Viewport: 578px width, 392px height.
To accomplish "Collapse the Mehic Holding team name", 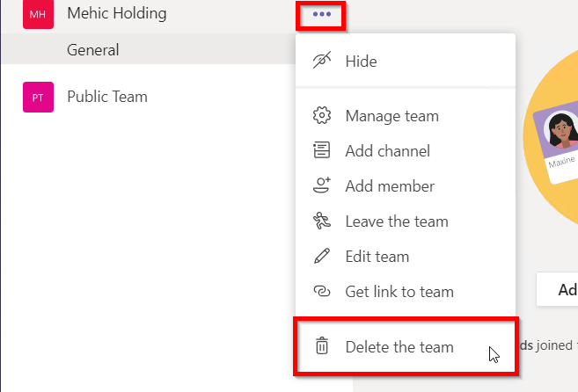I will (x=116, y=14).
